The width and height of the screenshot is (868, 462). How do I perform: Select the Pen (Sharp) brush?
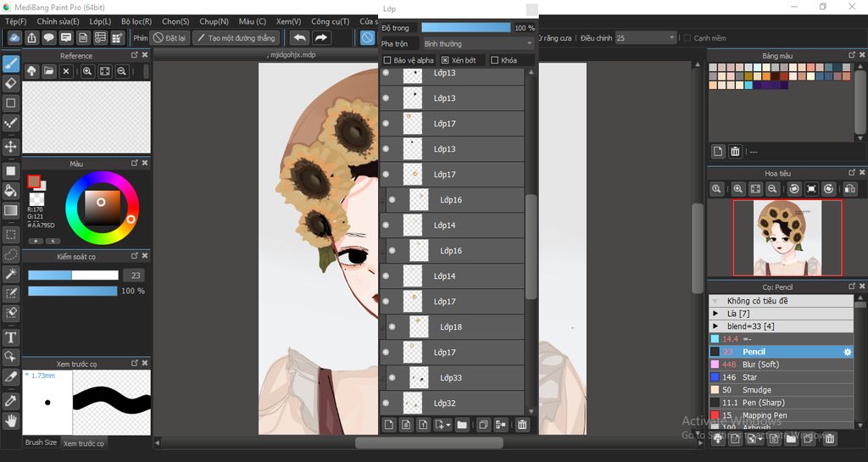point(781,403)
